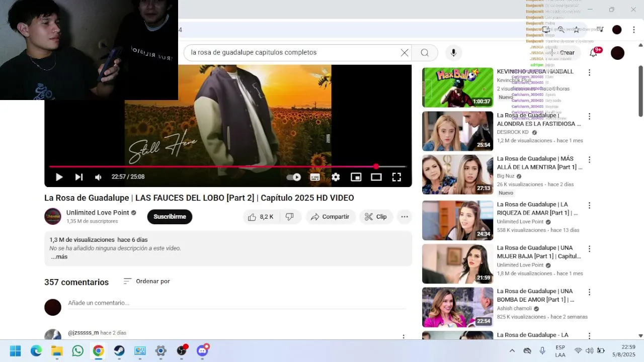Click the Suscribirme button
644x362 pixels.
point(170,217)
